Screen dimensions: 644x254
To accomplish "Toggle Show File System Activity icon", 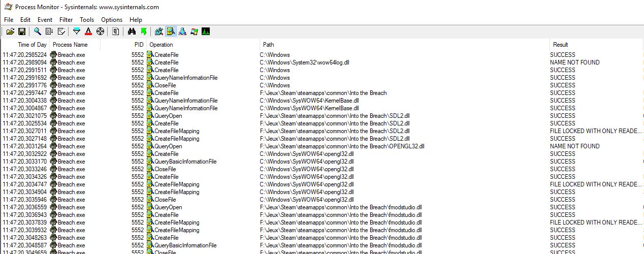I will coord(171,31).
